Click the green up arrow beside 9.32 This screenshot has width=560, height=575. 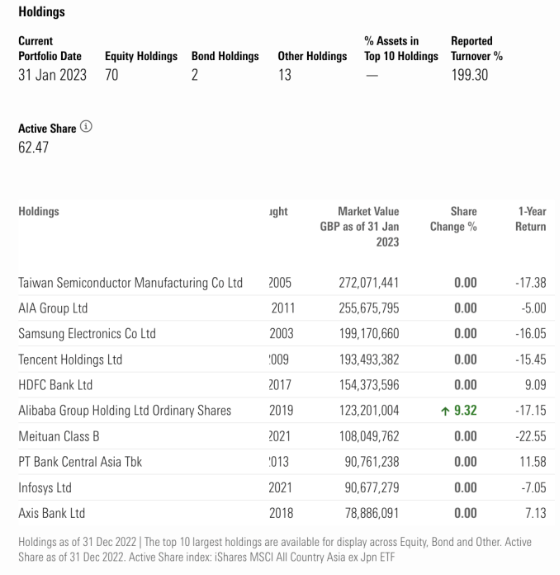pos(445,411)
